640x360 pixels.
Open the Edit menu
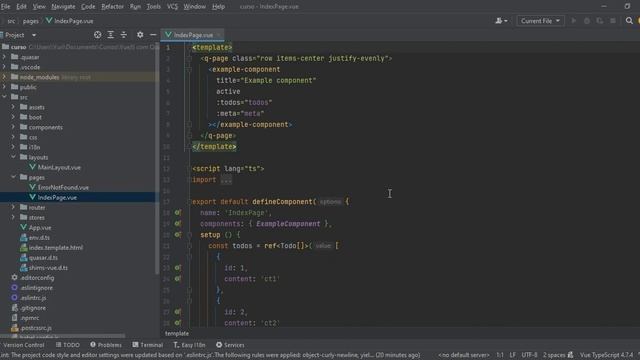tap(21, 7)
